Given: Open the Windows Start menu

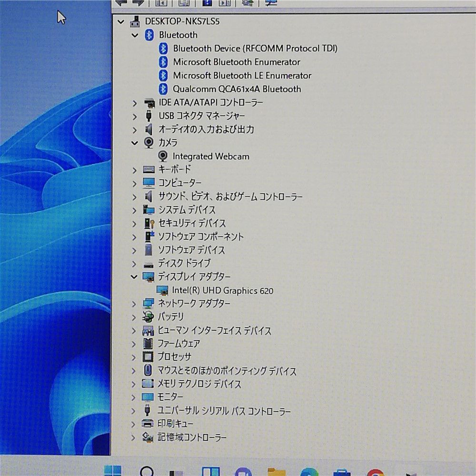Looking at the screenshot, I should click(x=112, y=471).
